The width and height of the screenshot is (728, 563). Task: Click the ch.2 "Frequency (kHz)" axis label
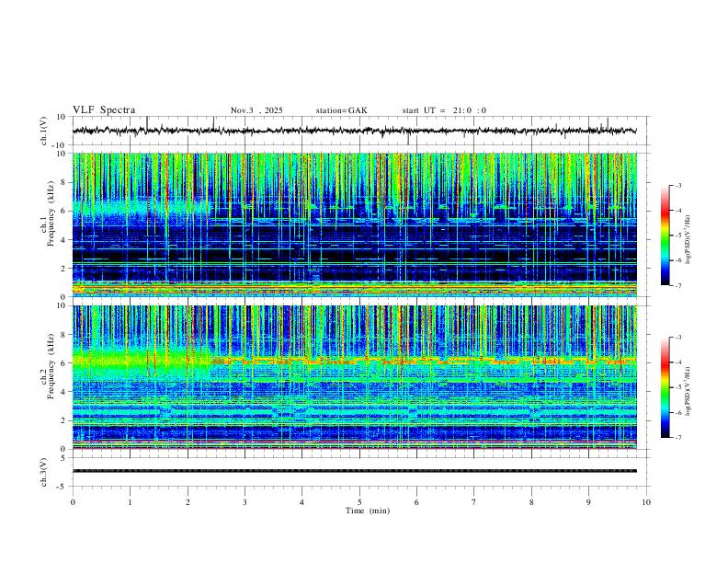[x=51, y=366]
